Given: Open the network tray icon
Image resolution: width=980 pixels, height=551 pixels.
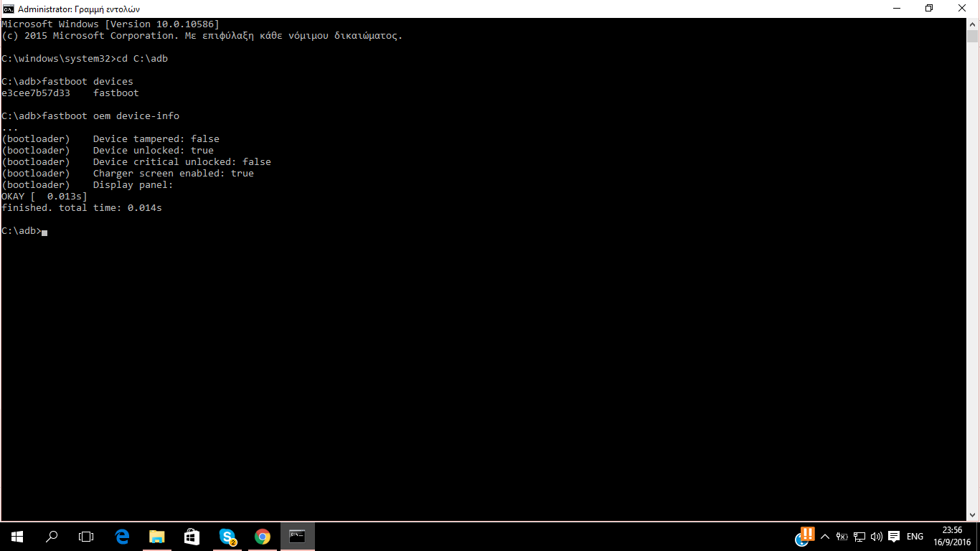Looking at the screenshot, I should pyautogui.click(x=859, y=537).
